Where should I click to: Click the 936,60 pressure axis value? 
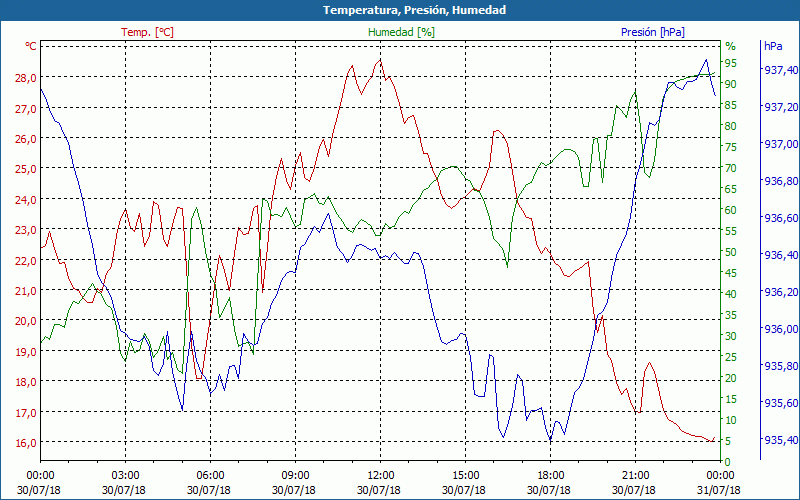[781, 218]
